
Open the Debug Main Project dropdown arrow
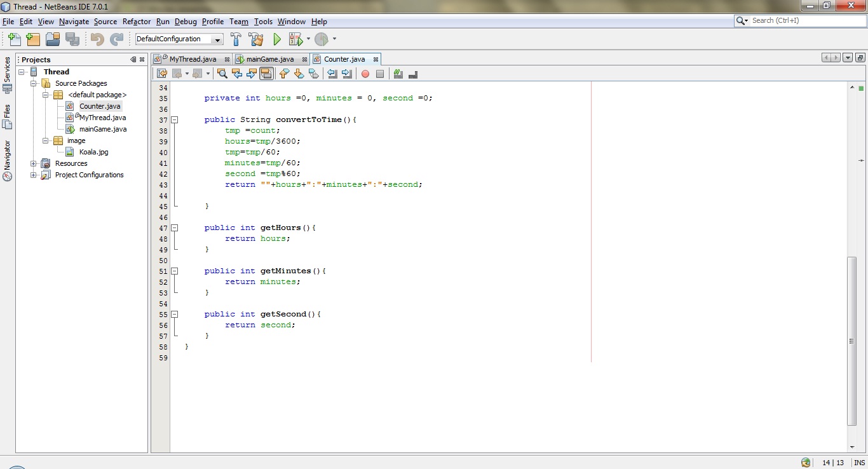tap(308, 39)
